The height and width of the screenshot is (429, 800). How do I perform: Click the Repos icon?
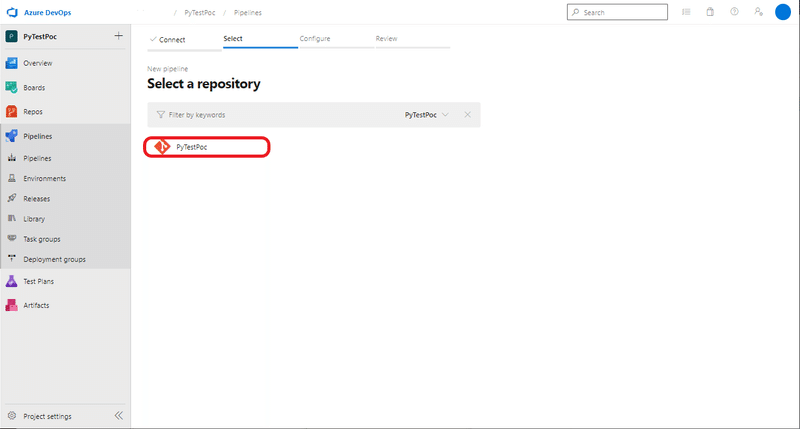pyautogui.click(x=11, y=112)
